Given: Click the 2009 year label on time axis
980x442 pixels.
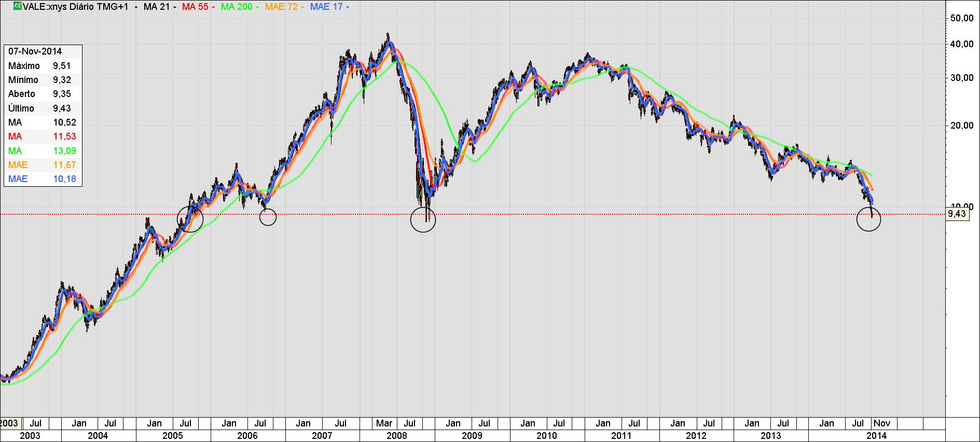Looking at the screenshot, I should 472,436.
